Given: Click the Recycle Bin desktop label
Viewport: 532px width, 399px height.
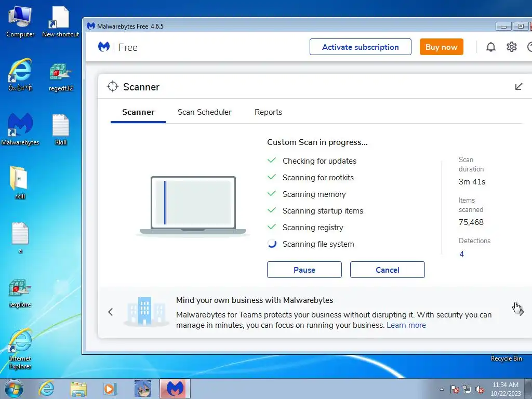Looking at the screenshot, I should (x=506, y=358).
